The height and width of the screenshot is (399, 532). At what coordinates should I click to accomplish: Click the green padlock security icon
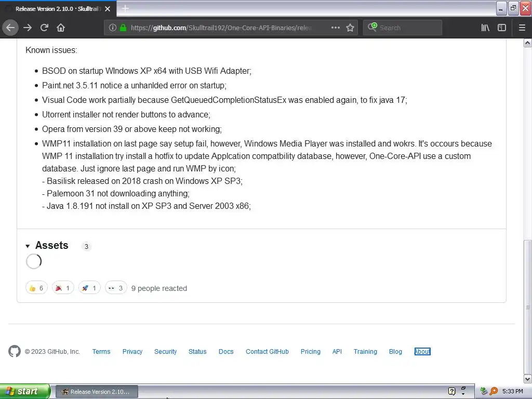(x=123, y=28)
